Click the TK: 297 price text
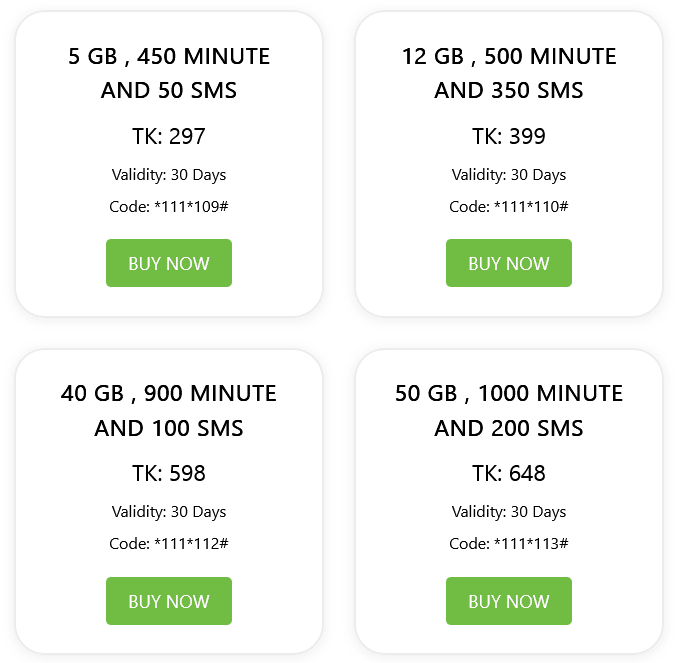 (169, 136)
